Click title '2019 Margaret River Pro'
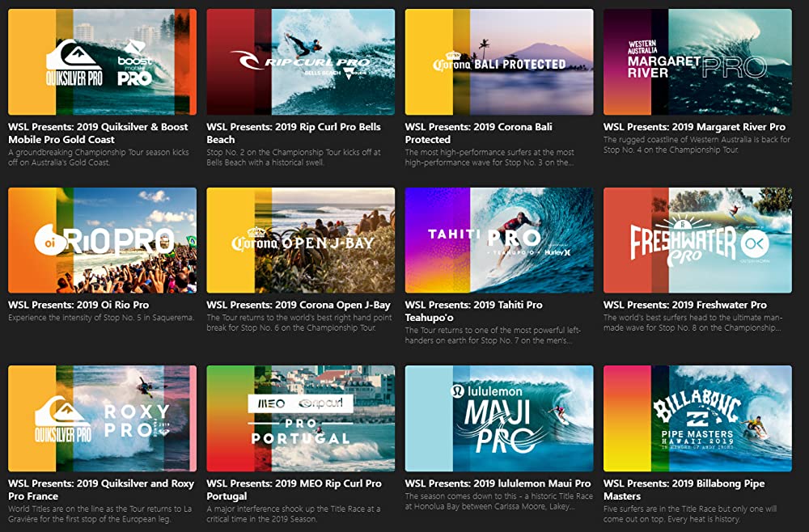 [694, 127]
